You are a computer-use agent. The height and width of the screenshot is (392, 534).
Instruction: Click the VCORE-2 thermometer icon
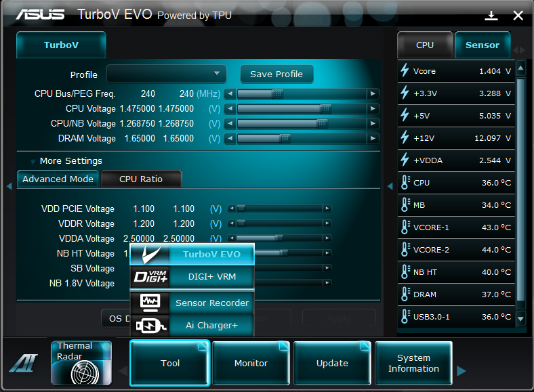coord(405,249)
